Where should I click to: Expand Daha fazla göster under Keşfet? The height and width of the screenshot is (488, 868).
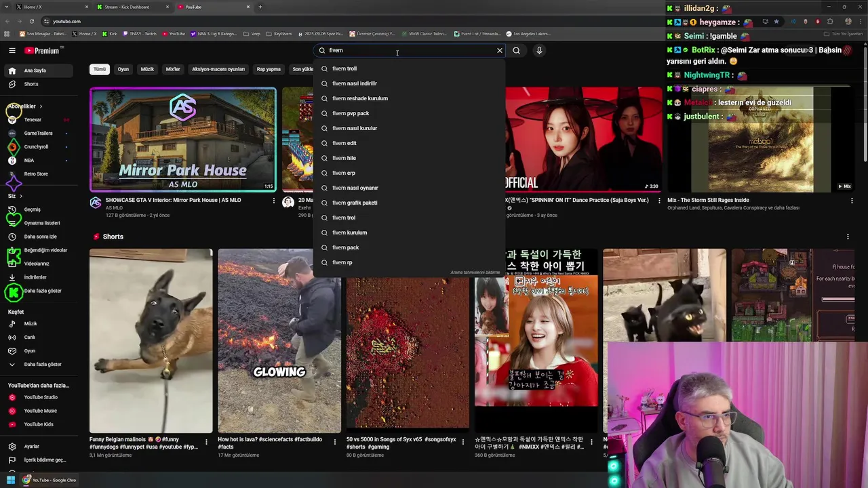[x=39, y=365]
